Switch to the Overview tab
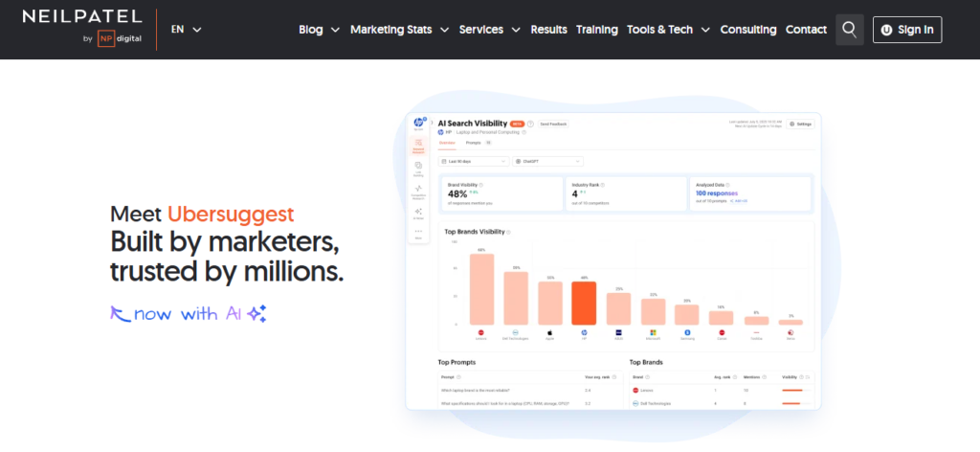The width and height of the screenshot is (980, 452). [447, 143]
